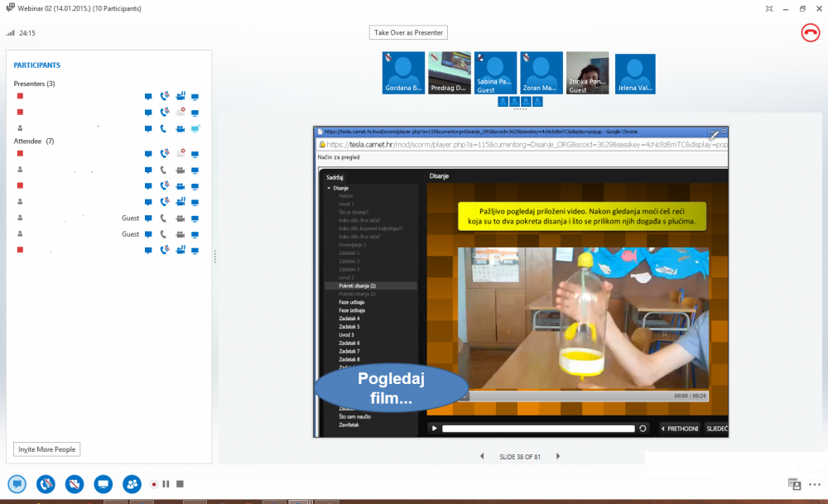
Task: Click the white slide progress bar
Action: [538, 429]
